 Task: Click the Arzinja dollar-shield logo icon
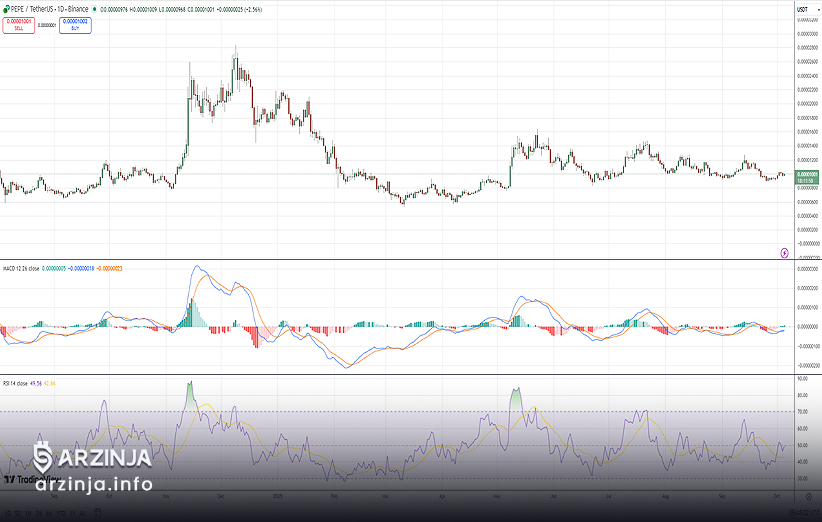coord(42,457)
